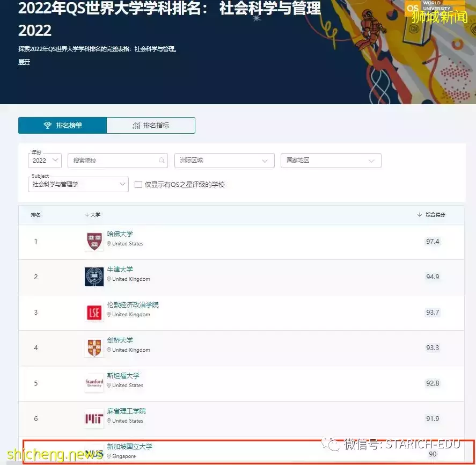Switch to the 排名指标 tab
Viewport: 476px width, 465px height.
[151, 125]
